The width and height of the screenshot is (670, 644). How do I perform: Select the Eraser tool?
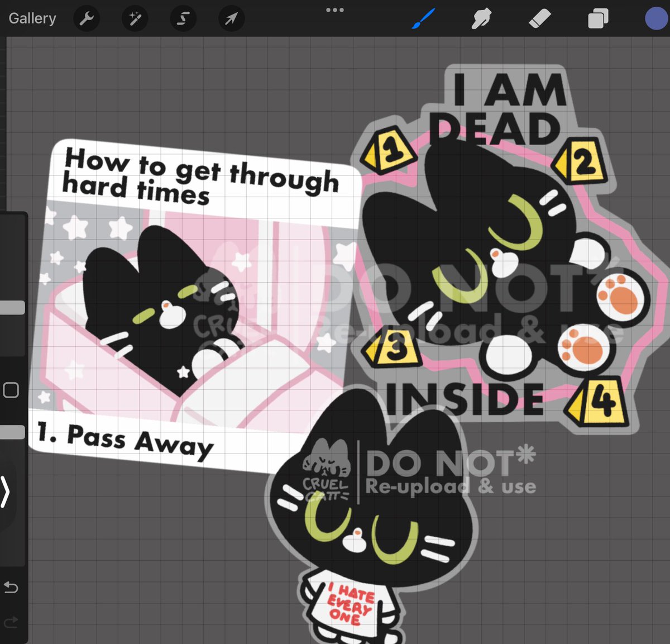539,19
